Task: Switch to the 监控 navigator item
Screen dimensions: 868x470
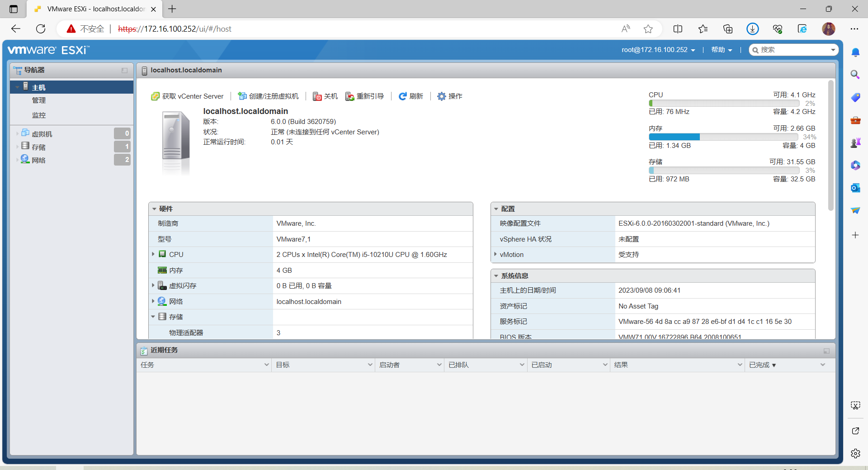Action: coord(39,115)
